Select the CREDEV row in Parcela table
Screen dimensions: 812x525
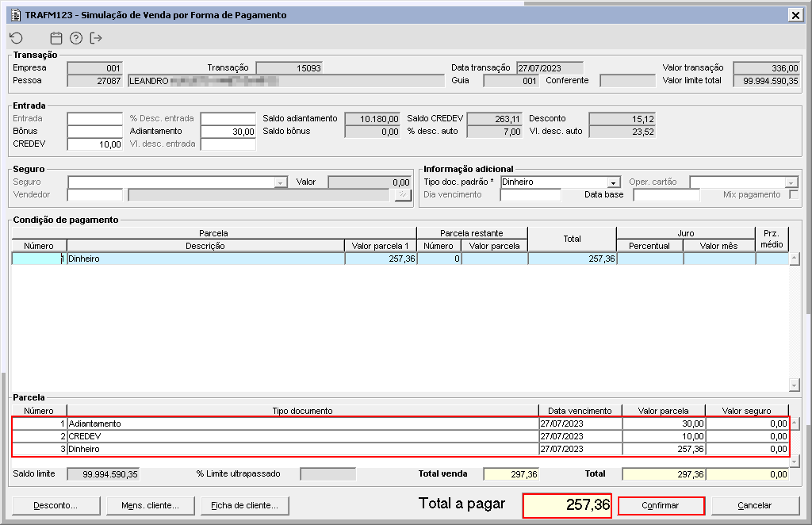point(400,436)
